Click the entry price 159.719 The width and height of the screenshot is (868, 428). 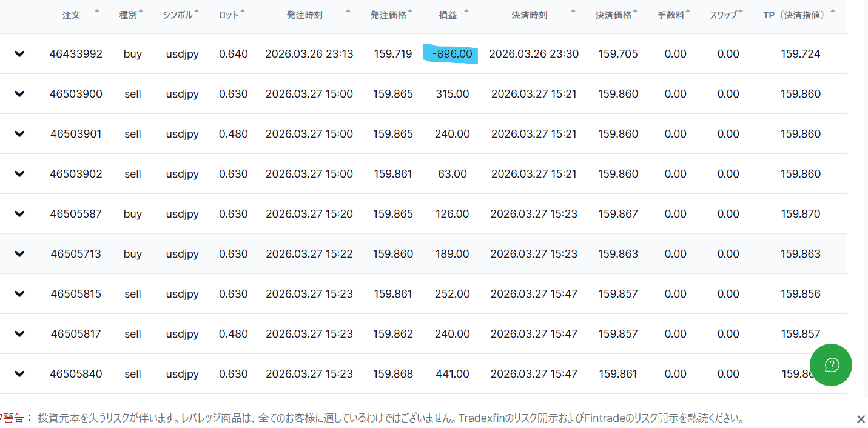pos(393,54)
